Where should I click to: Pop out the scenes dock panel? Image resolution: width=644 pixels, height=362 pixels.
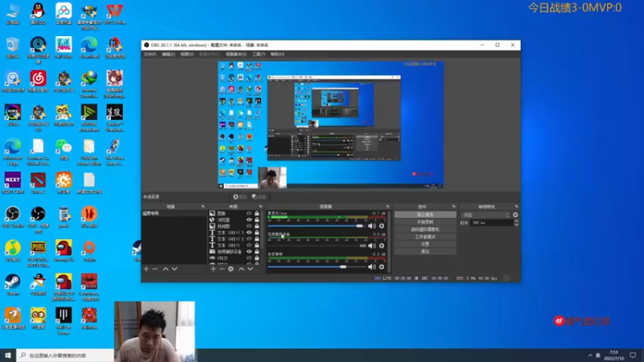coord(203,207)
